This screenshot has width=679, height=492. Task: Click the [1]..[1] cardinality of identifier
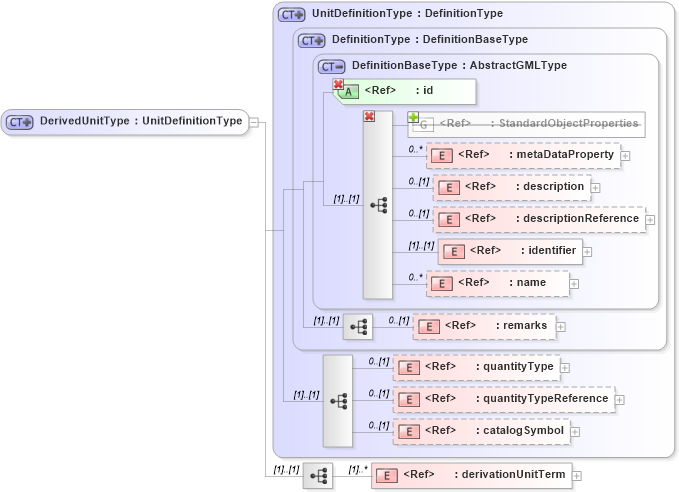[x=421, y=246]
